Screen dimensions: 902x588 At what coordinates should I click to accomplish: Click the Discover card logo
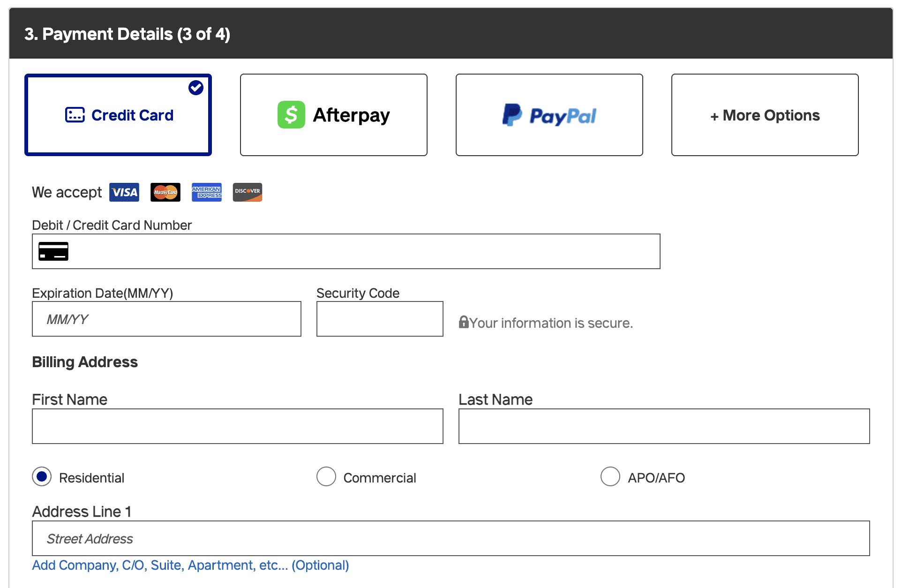point(248,192)
